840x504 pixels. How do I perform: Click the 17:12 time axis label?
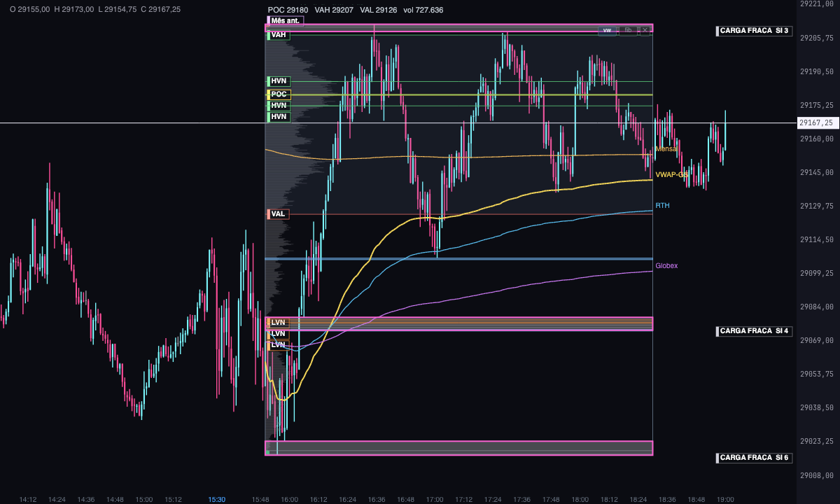tap(463, 500)
